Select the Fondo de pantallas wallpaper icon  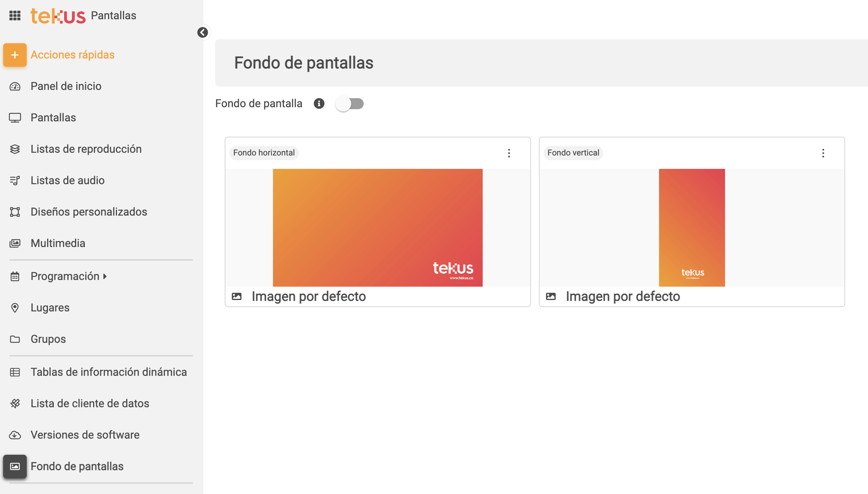(15, 466)
